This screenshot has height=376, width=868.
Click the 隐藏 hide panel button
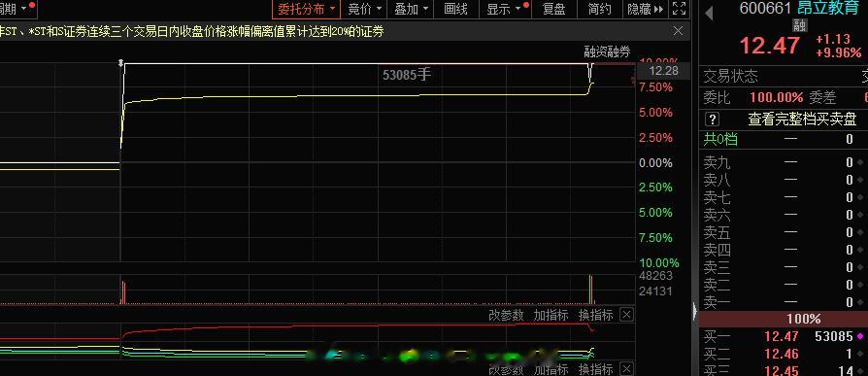click(x=645, y=9)
